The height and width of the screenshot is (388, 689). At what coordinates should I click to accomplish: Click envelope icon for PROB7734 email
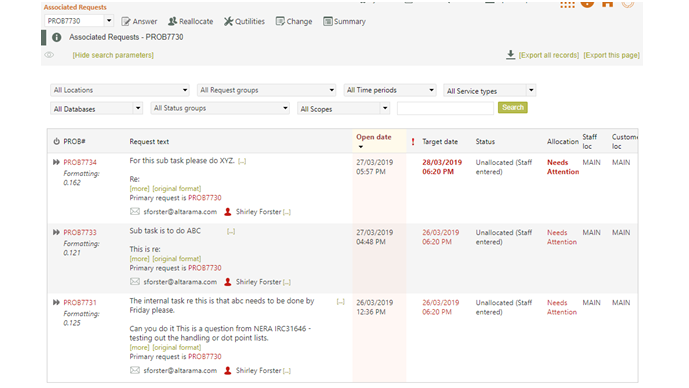coord(135,212)
